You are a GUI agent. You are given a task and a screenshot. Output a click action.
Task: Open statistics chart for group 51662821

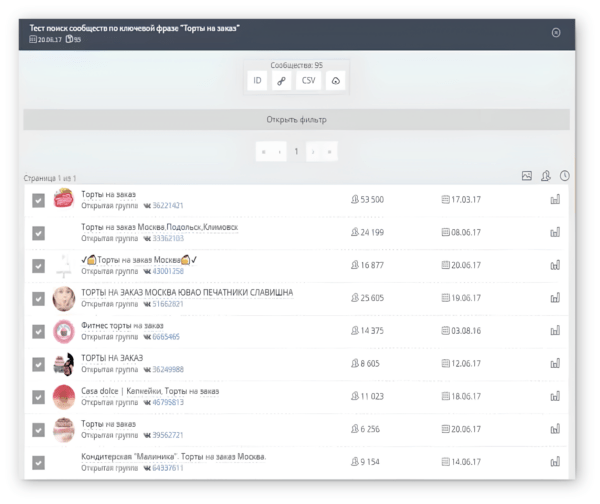pos(555,298)
